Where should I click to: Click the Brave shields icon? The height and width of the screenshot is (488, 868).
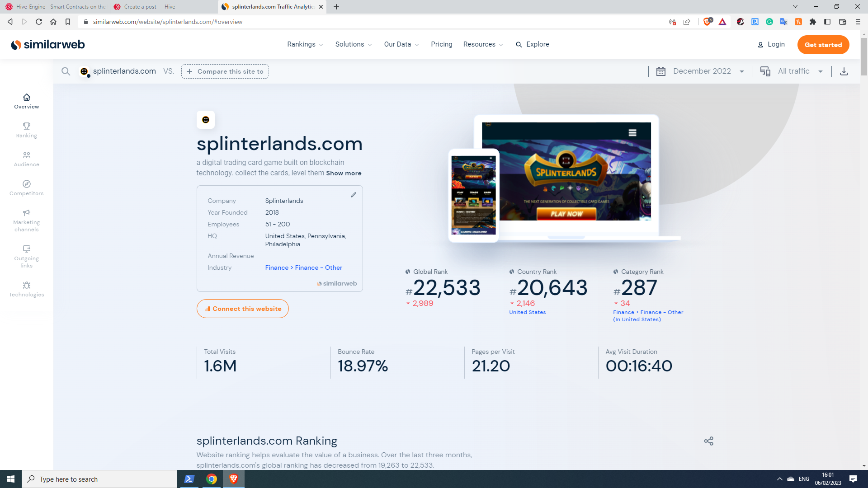(x=708, y=21)
